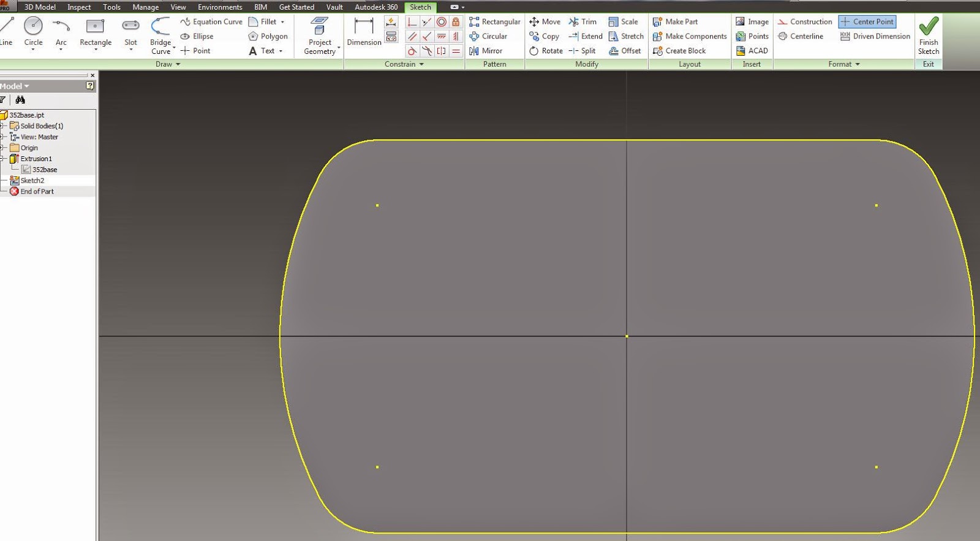Viewport: 980px width, 541px height.
Task: Click Create Block in Layout panel
Action: coord(679,51)
